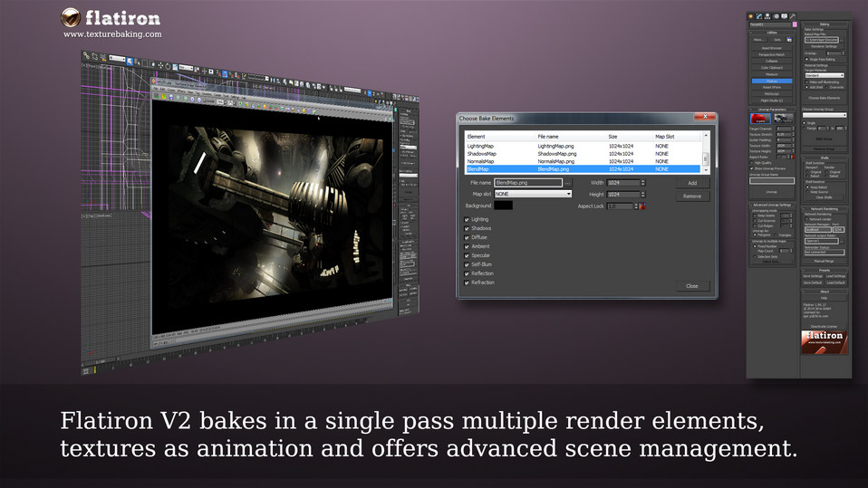Toggle the Shadows checkbox
Screen dimensions: 868x488
pyautogui.click(x=467, y=228)
